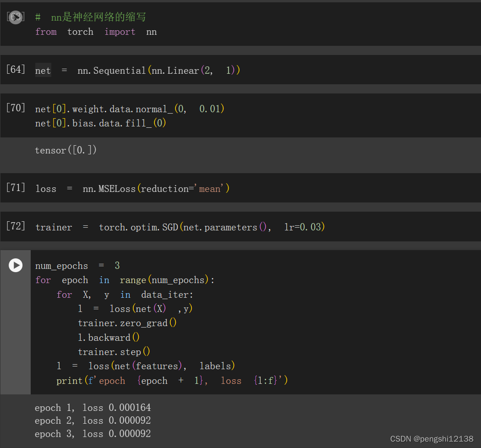Screen dimensions: 481x448
Task: Click the tensor([0.]) output
Action: (66, 150)
